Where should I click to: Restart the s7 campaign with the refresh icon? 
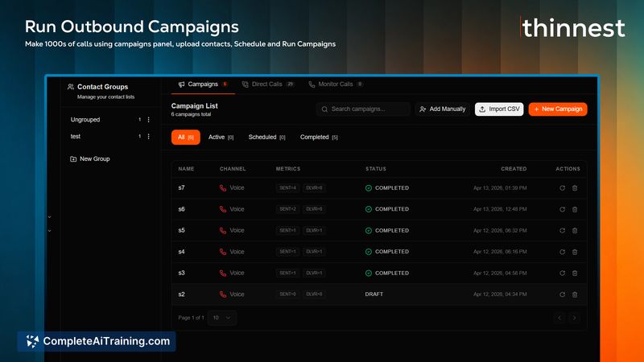562,188
